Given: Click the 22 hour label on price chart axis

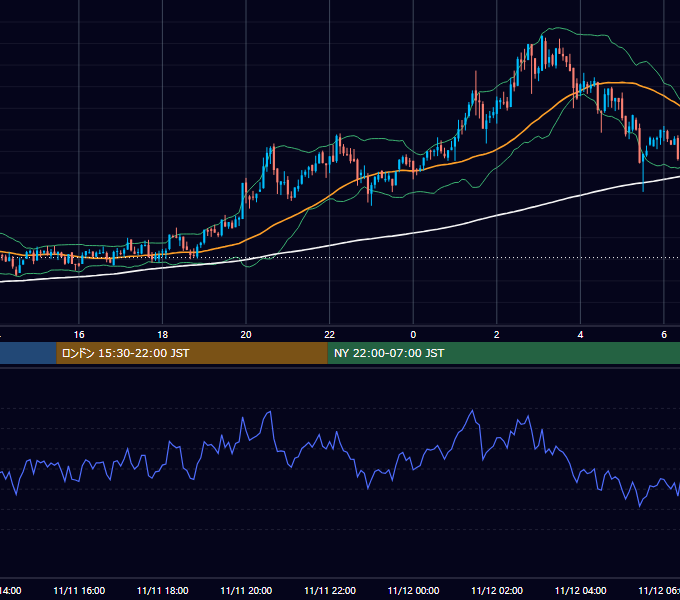Looking at the screenshot, I should click(x=330, y=335).
